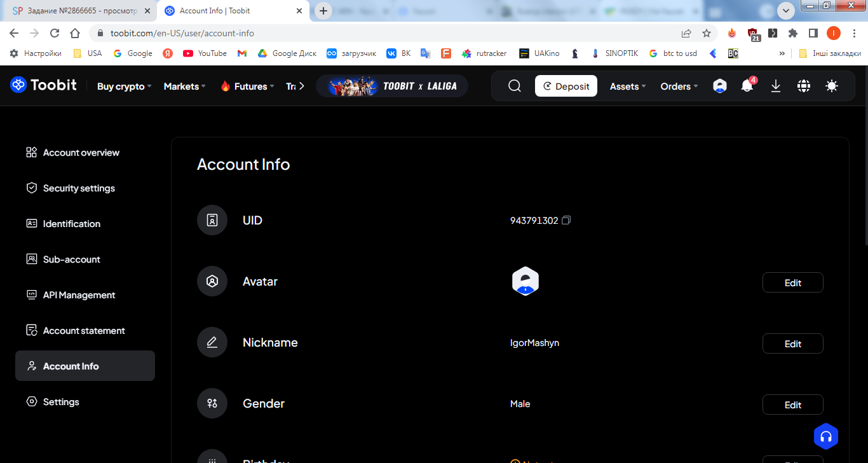Open Sub-account in sidebar
Viewport: 868px width, 463px height.
pos(85,259)
